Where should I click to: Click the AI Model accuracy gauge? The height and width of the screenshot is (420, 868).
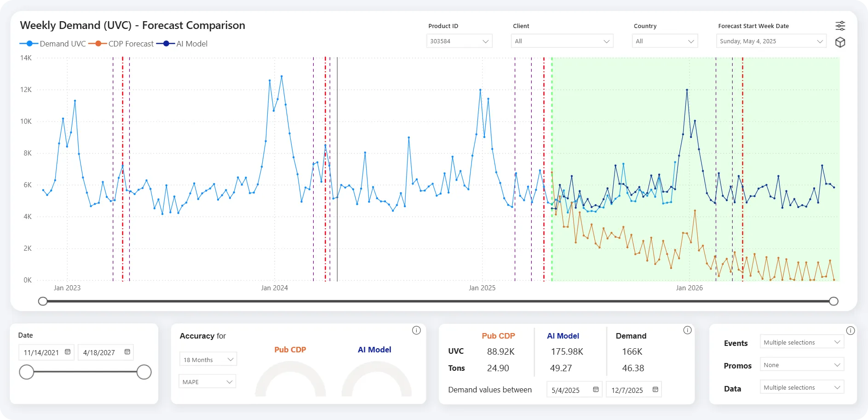point(376,379)
